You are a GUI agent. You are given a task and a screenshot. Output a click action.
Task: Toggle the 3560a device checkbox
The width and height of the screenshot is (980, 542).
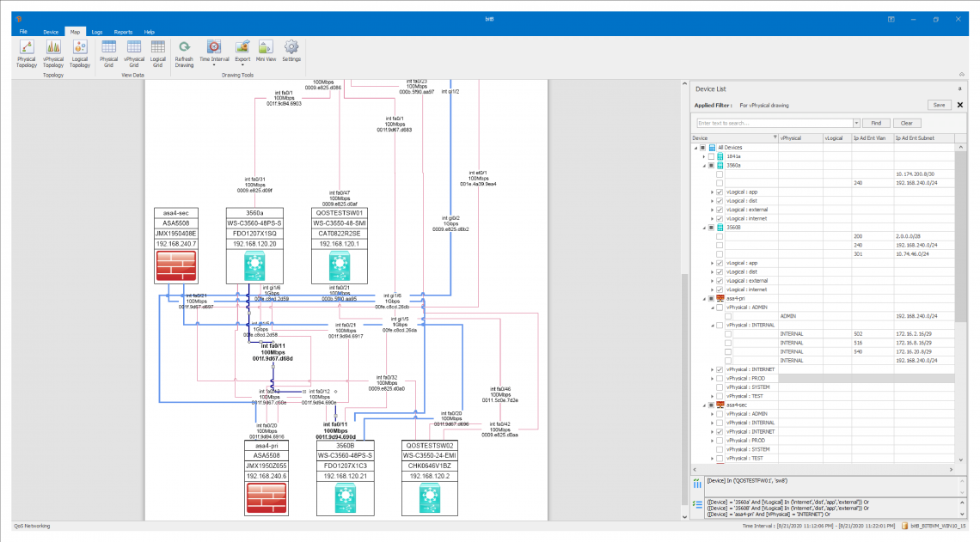point(711,166)
